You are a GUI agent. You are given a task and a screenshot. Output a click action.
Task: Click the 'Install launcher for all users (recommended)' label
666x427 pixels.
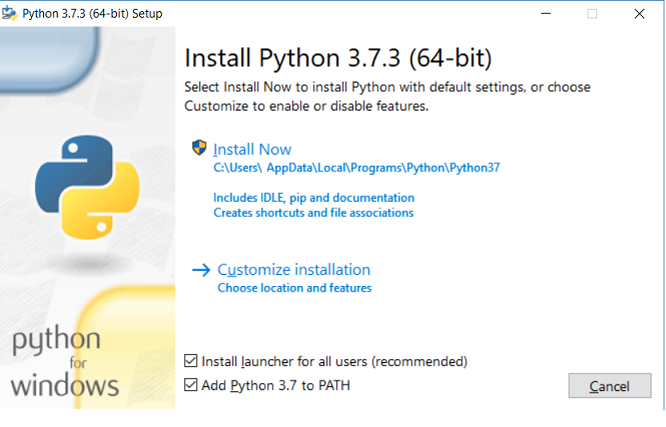[x=334, y=361]
